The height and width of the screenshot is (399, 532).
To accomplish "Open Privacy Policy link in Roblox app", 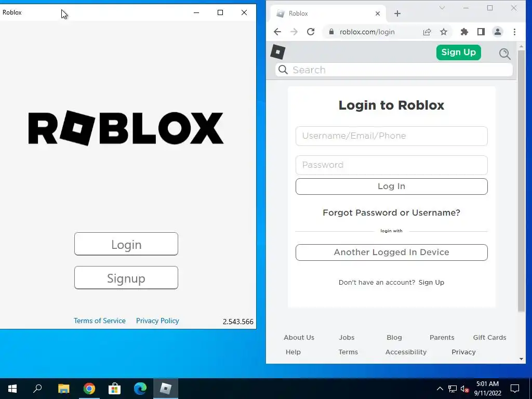I will click(x=157, y=321).
